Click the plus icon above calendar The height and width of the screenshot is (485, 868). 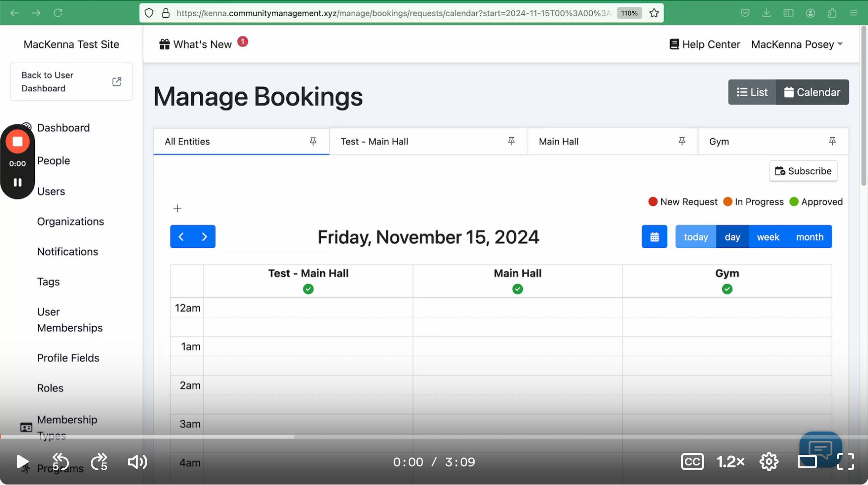177,209
